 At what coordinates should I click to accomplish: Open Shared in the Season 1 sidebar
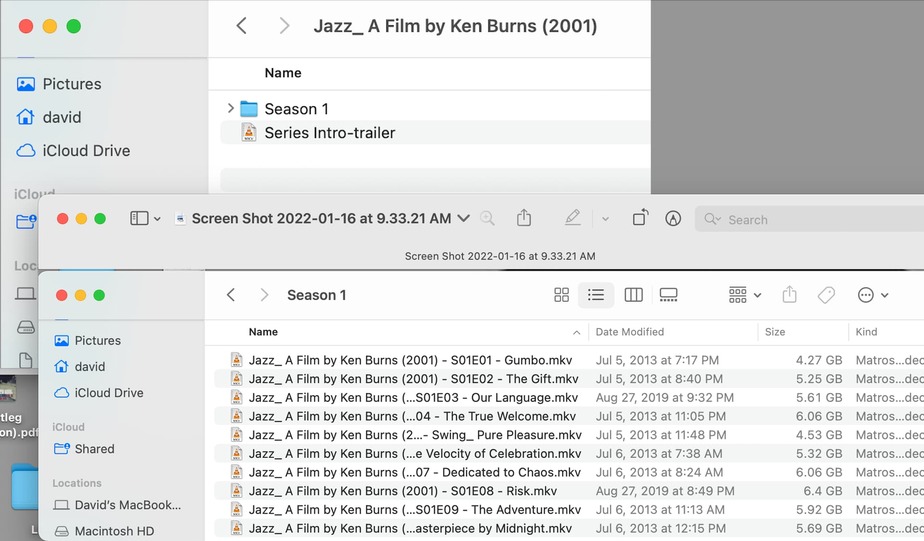(x=84, y=449)
